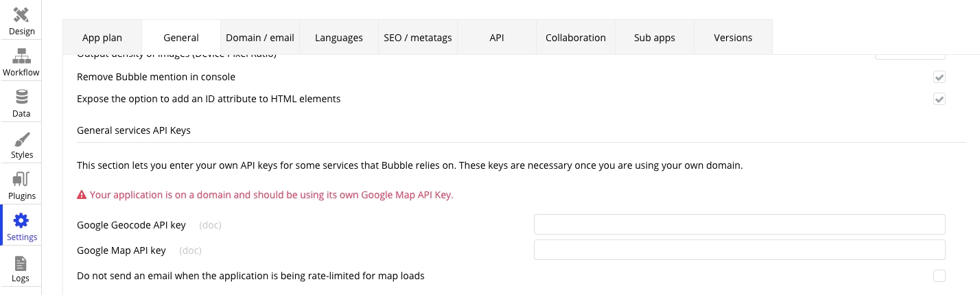Toggle the expose ID attribute checkbox
980x295 pixels.
[x=939, y=99]
